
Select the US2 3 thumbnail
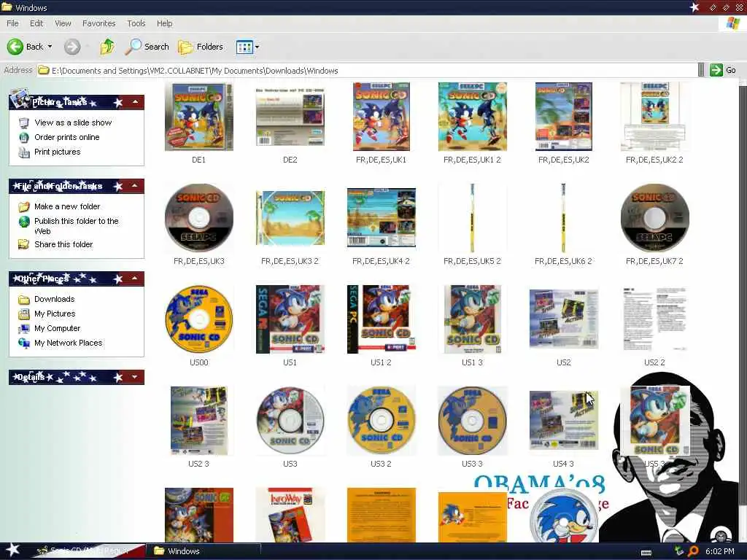(198, 421)
